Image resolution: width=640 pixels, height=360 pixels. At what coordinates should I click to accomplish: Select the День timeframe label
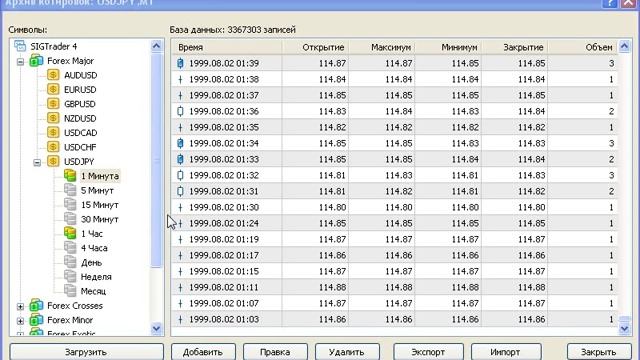(91, 263)
